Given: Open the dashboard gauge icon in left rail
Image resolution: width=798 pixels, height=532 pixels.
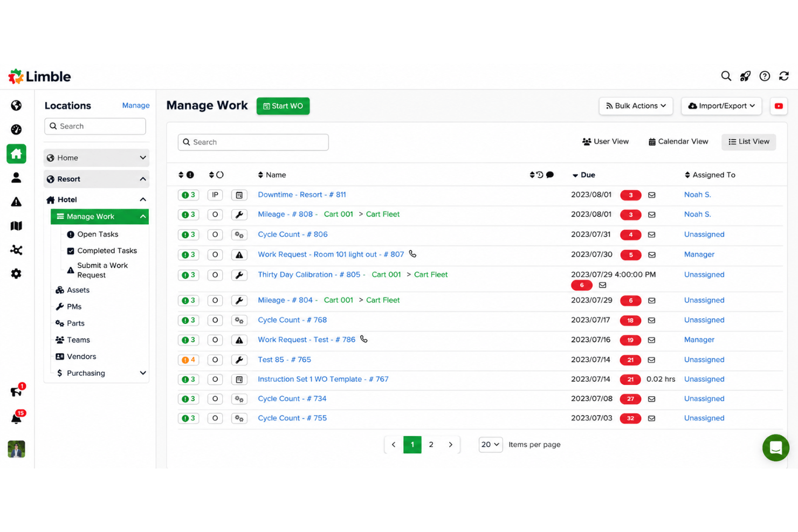Looking at the screenshot, I should pyautogui.click(x=16, y=129).
